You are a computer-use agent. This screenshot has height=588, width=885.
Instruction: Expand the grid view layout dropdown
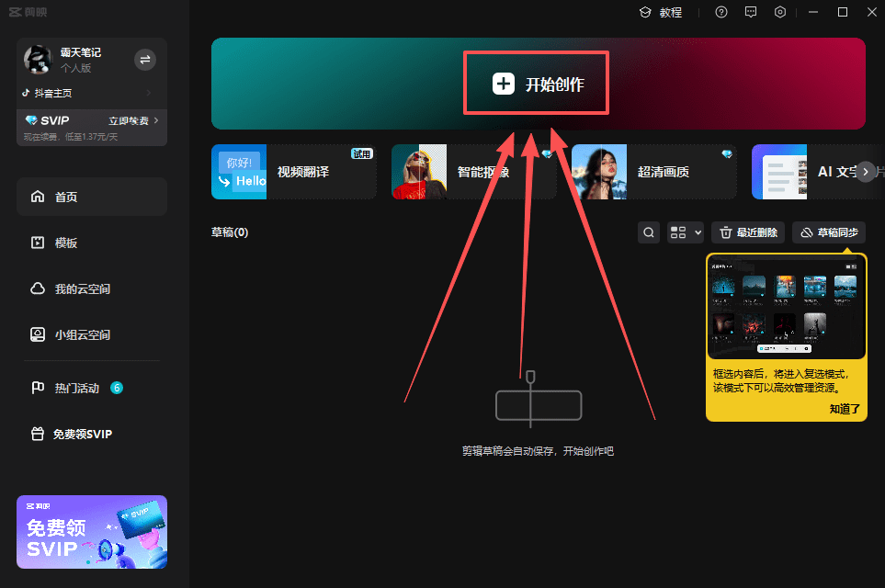point(686,232)
